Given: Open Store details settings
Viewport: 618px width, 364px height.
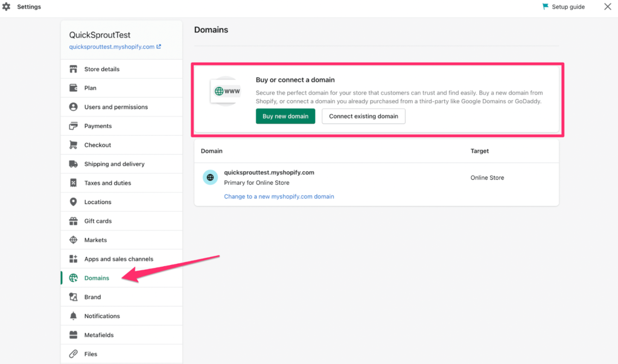Looking at the screenshot, I should (121, 69).
